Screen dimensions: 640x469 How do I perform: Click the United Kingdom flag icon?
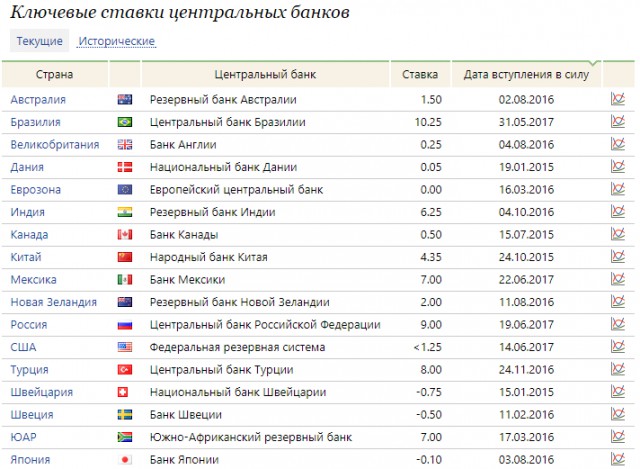(x=125, y=144)
